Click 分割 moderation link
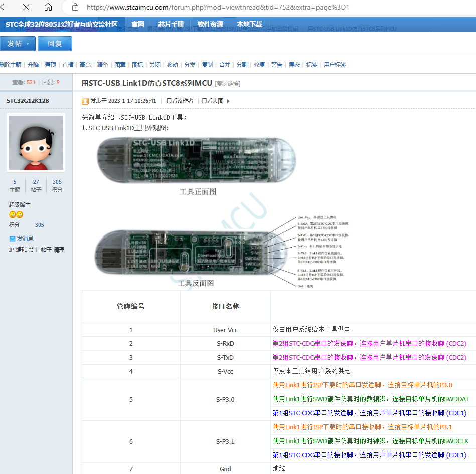476x474 pixels. (242, 65)
